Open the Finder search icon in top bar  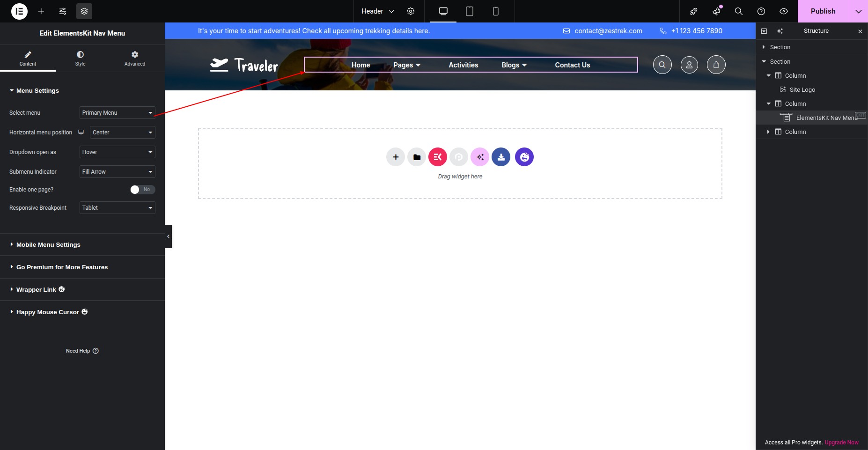point(739,11)
